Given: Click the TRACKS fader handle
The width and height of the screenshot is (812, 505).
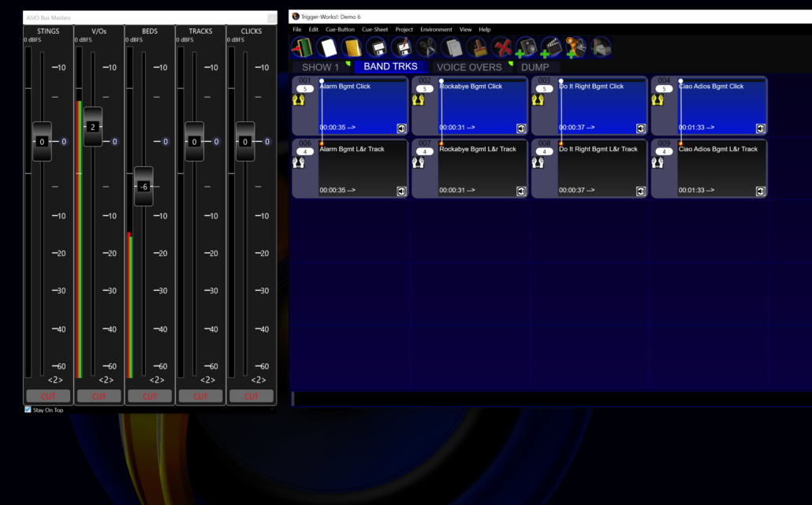Looking at the screenshot, I should [x=194, y=141].
